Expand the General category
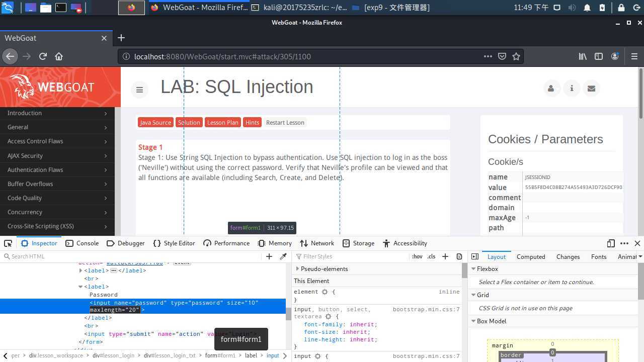The width and height of the screenshot is (644, 362). (x=57, y=127)
